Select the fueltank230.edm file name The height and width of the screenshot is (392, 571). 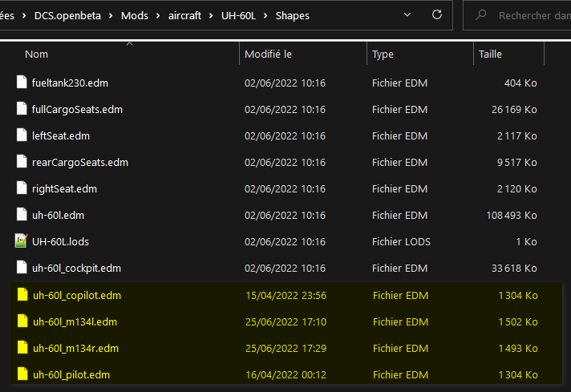click(x=70, y=83)
